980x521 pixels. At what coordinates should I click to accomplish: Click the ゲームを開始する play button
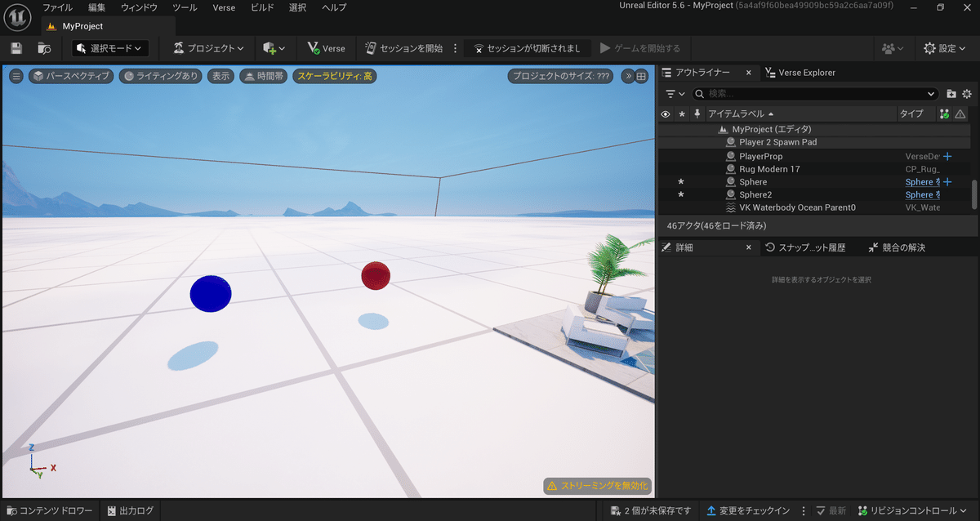640,48
